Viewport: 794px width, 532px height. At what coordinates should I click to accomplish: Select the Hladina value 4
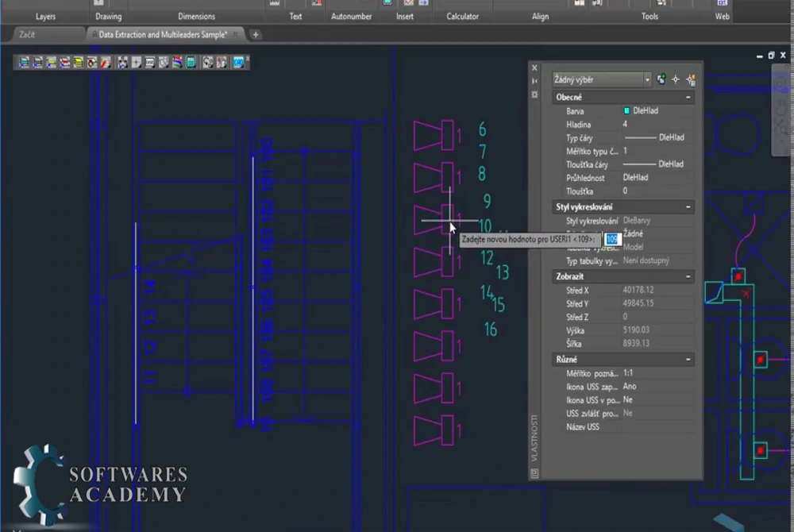click(625, 124)
